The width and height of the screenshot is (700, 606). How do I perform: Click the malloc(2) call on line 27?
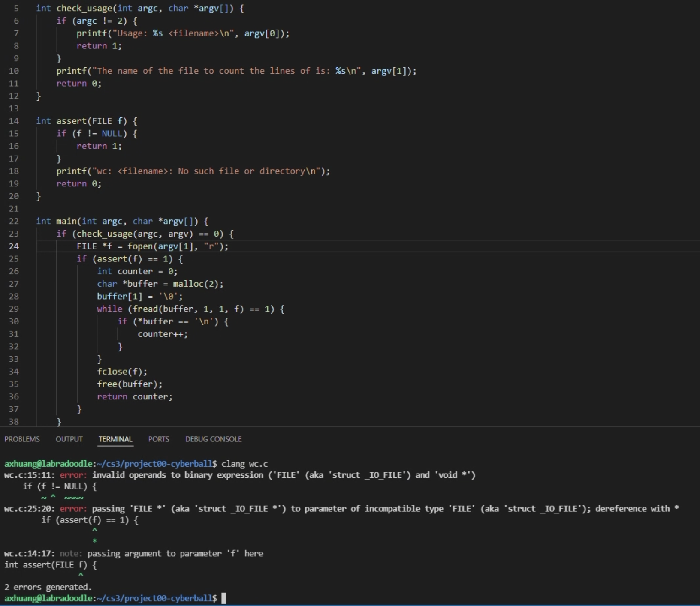pyautogui.click(x=198, y=284)
